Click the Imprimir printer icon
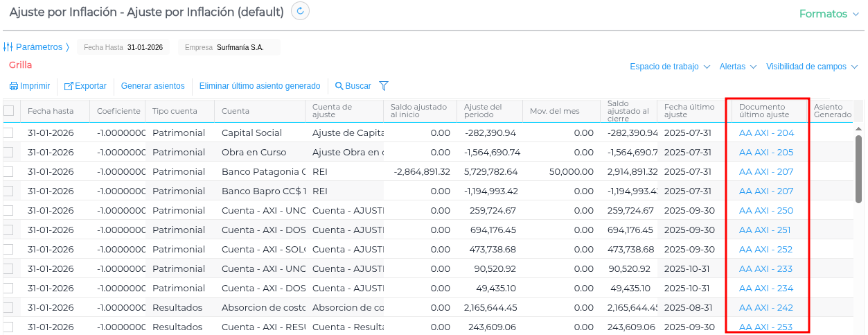This screenshot has height=335, width=868. 13,87
